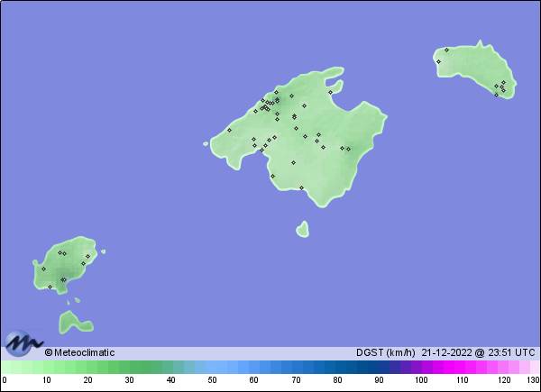
Task: Click the westernmost station marker on Ibiza
Action: [x=43, y=268]
